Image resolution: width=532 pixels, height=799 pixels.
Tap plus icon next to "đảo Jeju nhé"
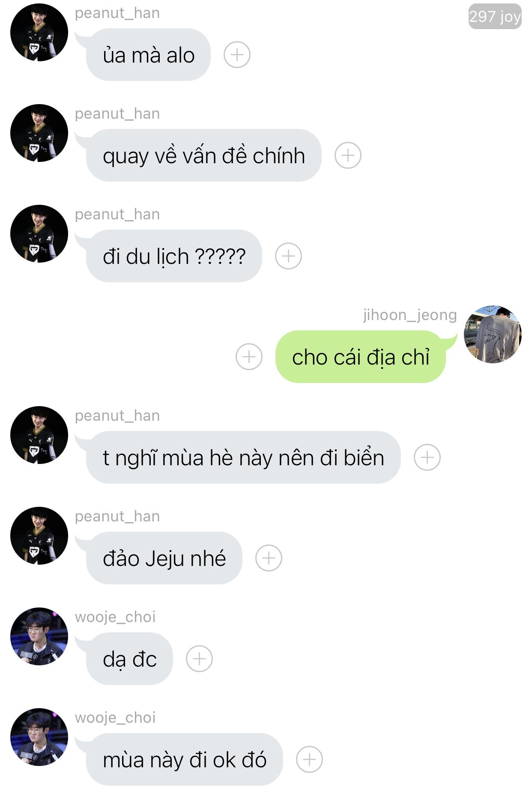coord(269,558)
